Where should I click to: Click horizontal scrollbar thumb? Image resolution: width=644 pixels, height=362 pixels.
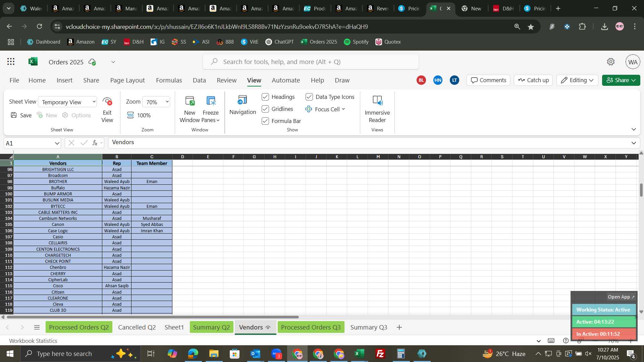tap(153, 317)
